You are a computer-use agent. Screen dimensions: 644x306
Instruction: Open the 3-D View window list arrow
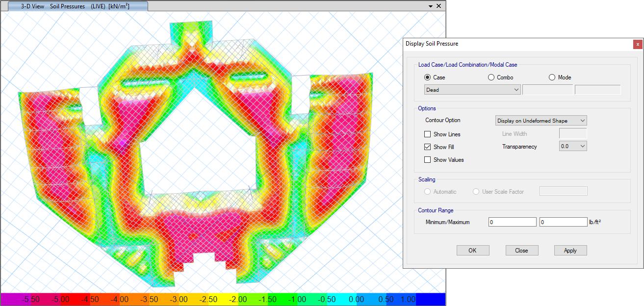[431, 6]
